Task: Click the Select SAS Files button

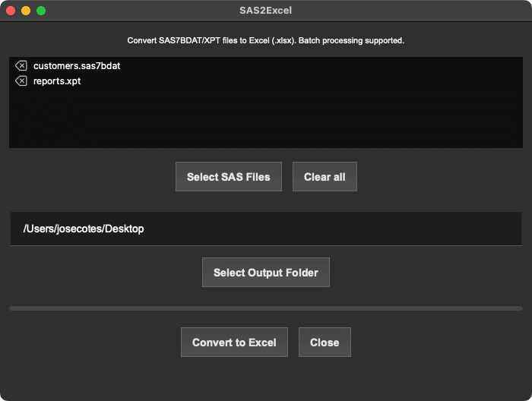Action: pyautogui.click(x=228, y=177)
